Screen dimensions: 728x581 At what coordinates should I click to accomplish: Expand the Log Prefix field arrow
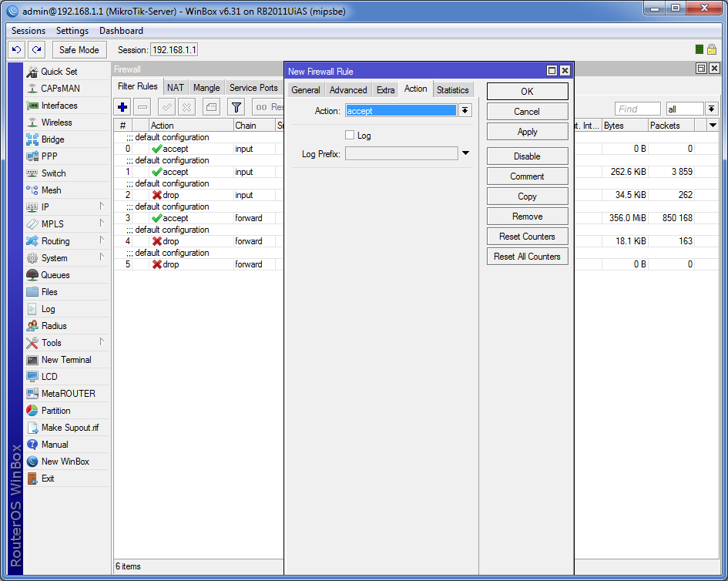pyautogui.click(x=465, y=153)
